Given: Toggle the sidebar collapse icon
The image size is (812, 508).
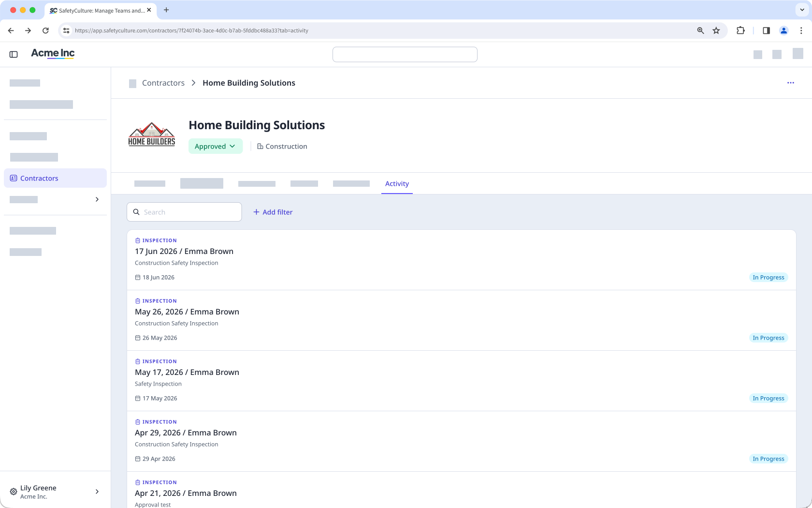Looking at the screenshot, I should pyautogui.click(x=14, y=54).
